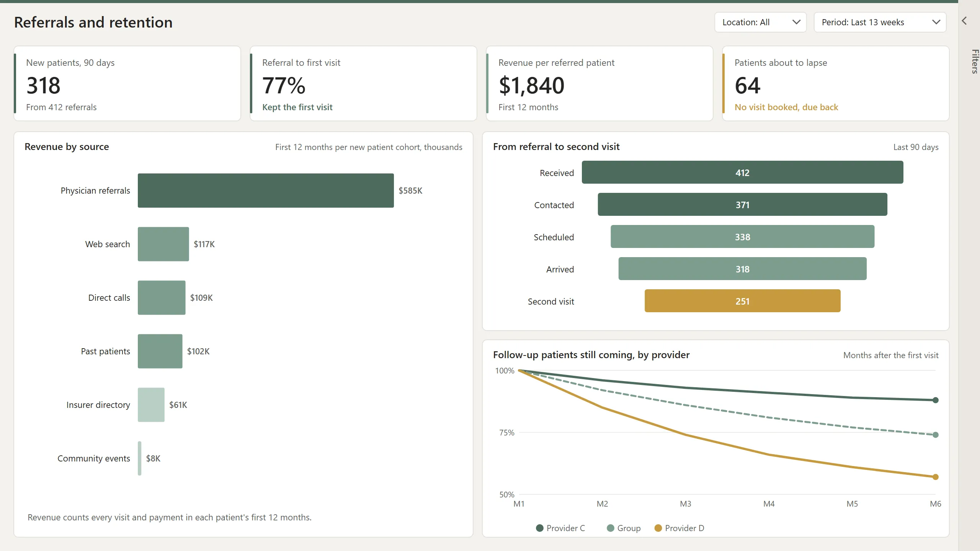Click the From 412 referrals caption
This screenshot has height=551, width=980.
click(x=61, y=107)
